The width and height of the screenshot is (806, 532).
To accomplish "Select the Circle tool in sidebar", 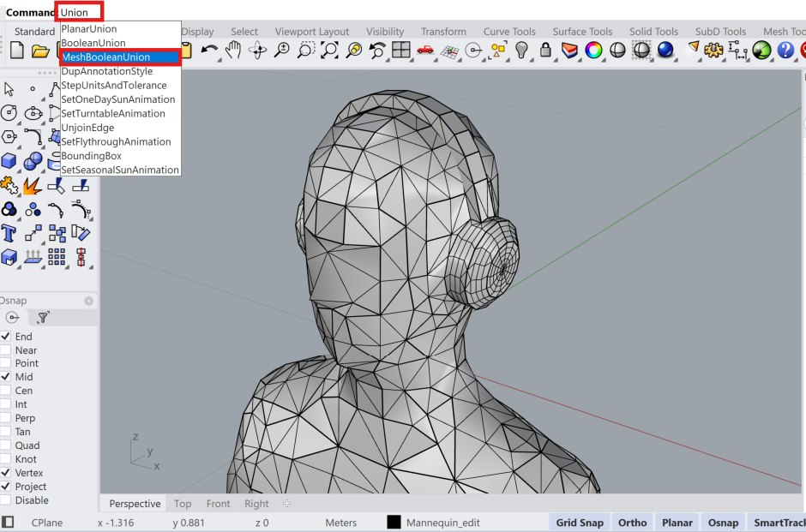I will click(x=9, y=112).
